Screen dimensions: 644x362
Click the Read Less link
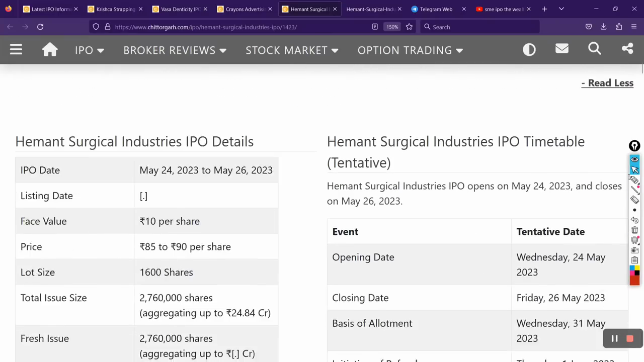pos(607,83)
